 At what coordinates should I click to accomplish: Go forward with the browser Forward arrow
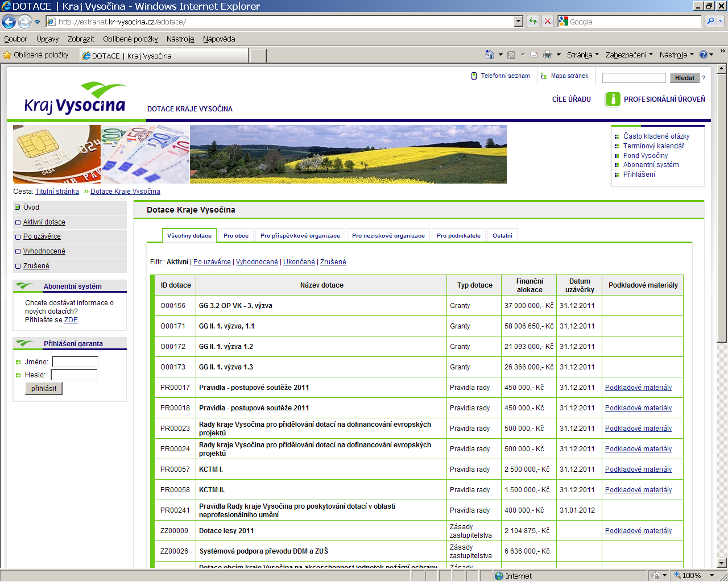[24, 22]
